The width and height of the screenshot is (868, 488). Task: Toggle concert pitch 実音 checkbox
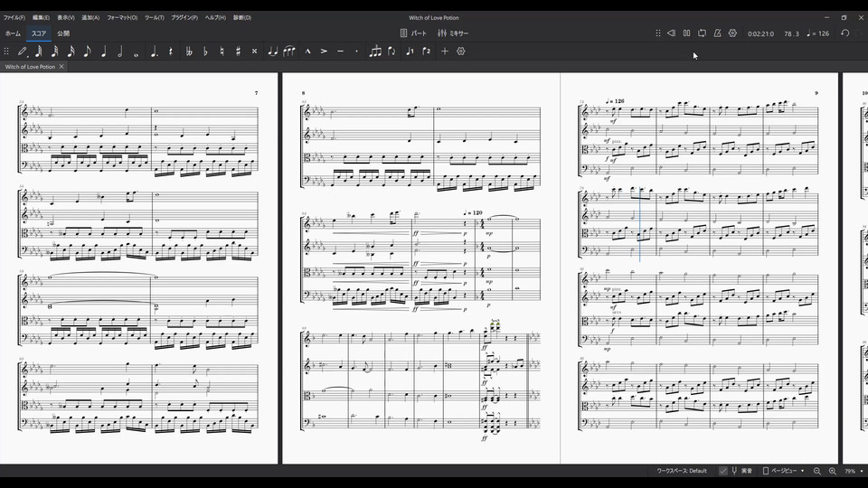(x=723, y=471)
